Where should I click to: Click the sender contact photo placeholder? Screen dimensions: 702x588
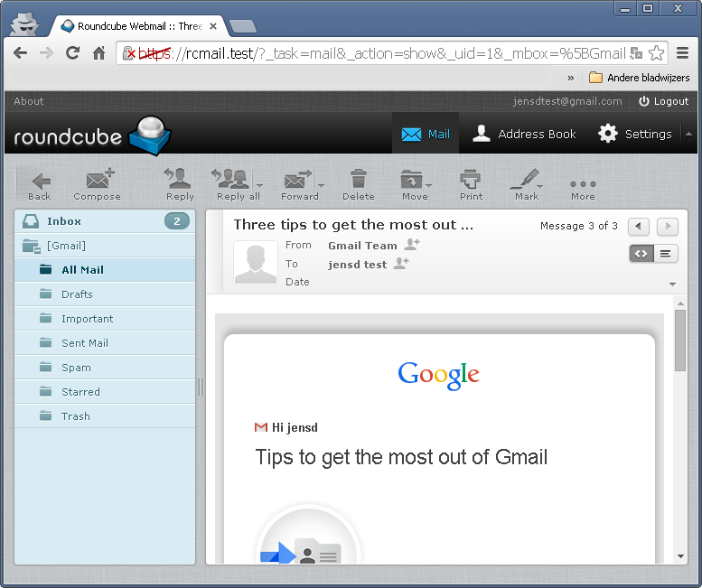click(256, 262)
